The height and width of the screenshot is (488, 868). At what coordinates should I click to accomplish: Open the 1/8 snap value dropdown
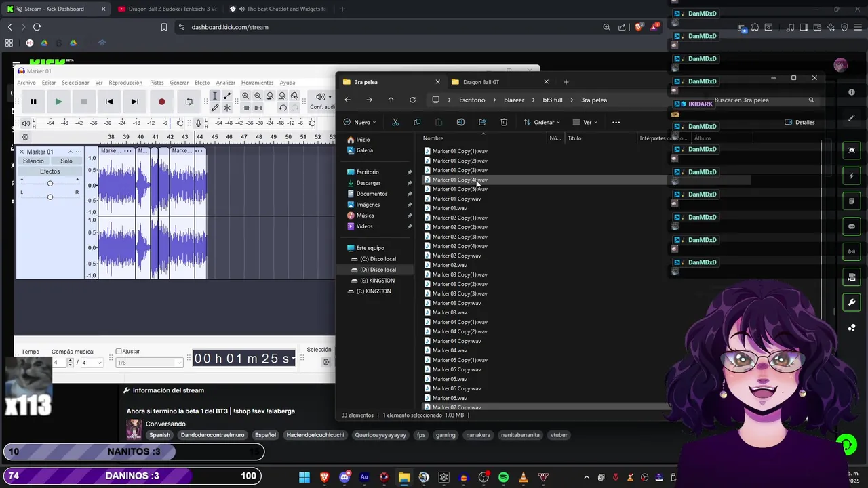click(149, 363)
